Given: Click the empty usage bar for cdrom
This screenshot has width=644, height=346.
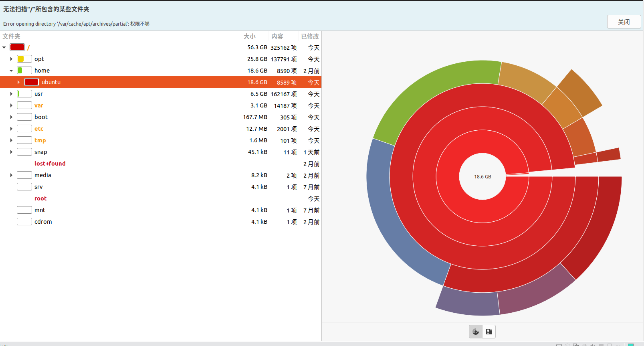Looking at the screenshot, I should tap(24, 222).
